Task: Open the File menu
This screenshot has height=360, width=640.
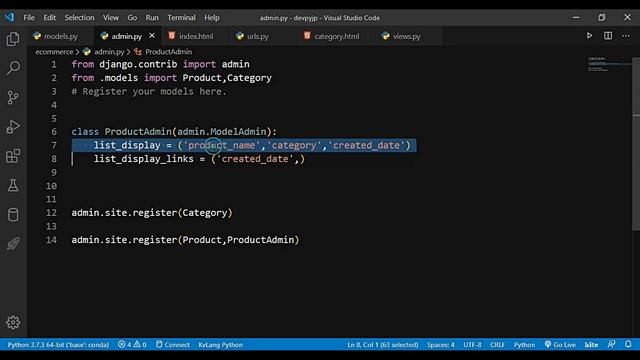Action: coord(29,18)
